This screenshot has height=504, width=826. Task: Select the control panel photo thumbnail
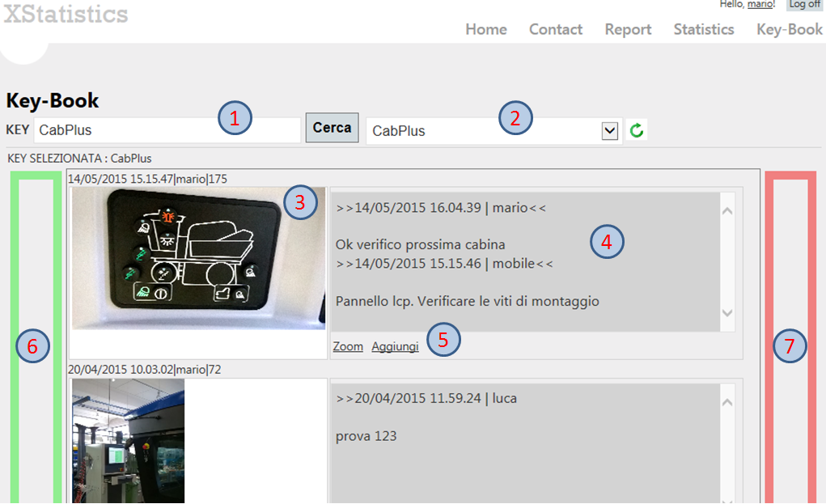tap(198, 258)
